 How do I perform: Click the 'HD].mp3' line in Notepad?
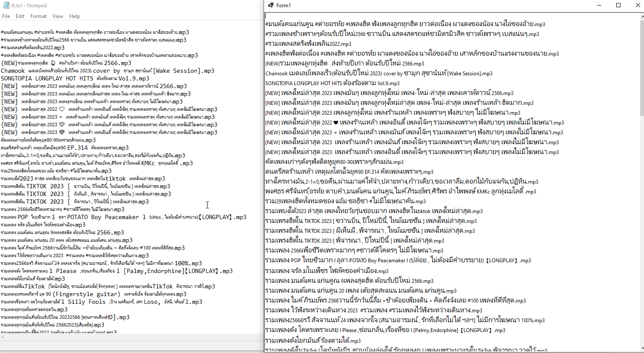(65, 317)
